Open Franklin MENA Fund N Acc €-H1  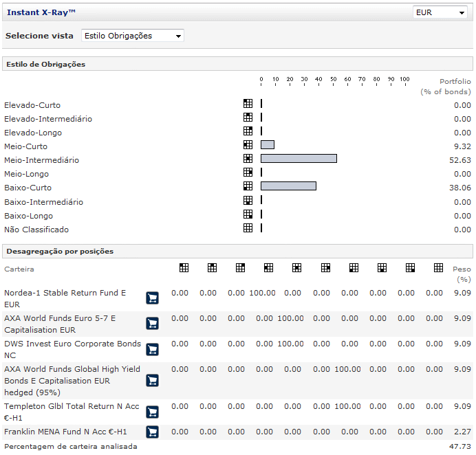point(65,432)
